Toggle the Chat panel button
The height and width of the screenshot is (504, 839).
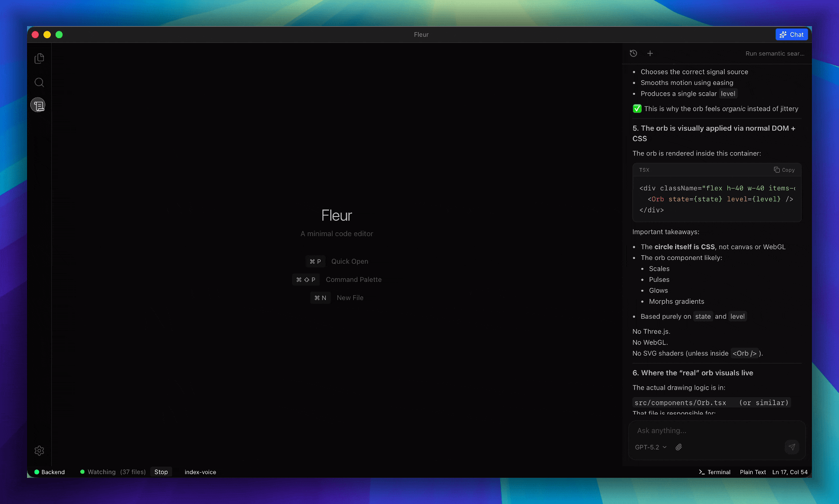tap(792, 35)
